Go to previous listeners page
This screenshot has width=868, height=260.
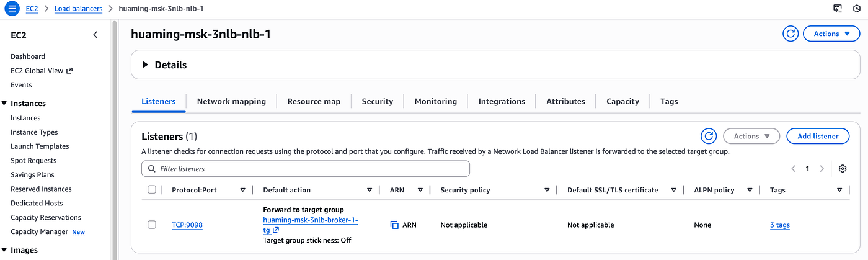[x=794, y=169]
